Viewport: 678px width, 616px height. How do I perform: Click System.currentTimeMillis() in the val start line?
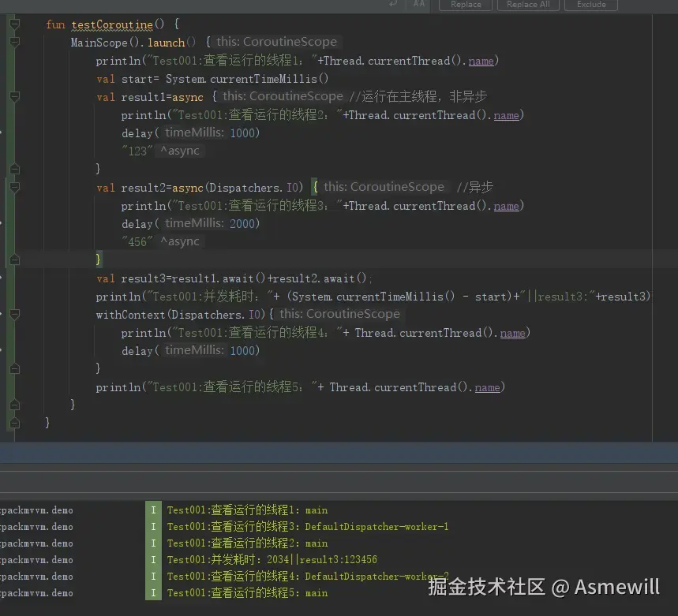click(x=247, y=79)
